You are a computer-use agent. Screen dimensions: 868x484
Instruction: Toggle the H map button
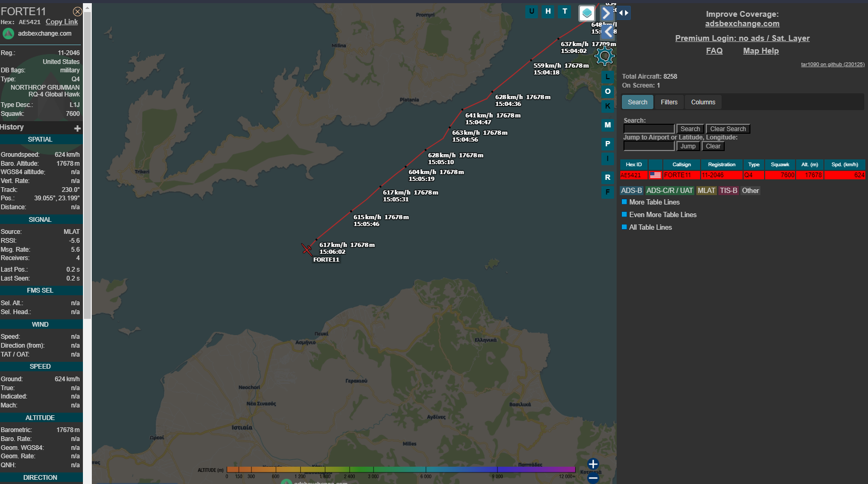point(548,12)
